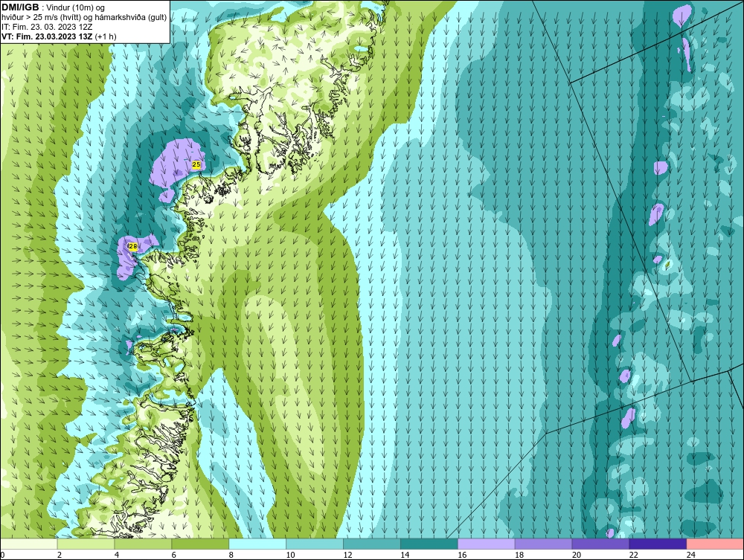Click the pink above-24 m/s legend swatch
Image resolution: width=744 pixels, height=560 pixels.
(x=715, y=544)
